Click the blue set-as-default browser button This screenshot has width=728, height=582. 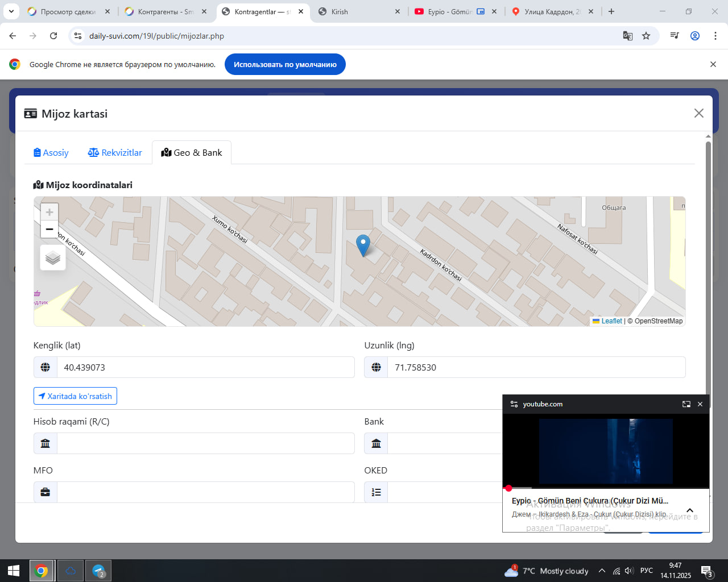coord(285,64)
